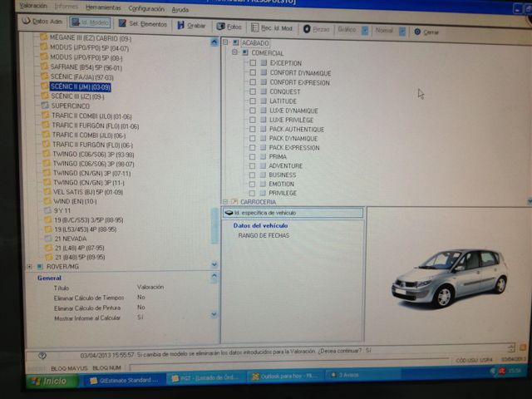Image resolution: width=532 pixels, height=399 pixels.
Task: Click the Datos Adm. toolbar button
Action: coord(42,21)
